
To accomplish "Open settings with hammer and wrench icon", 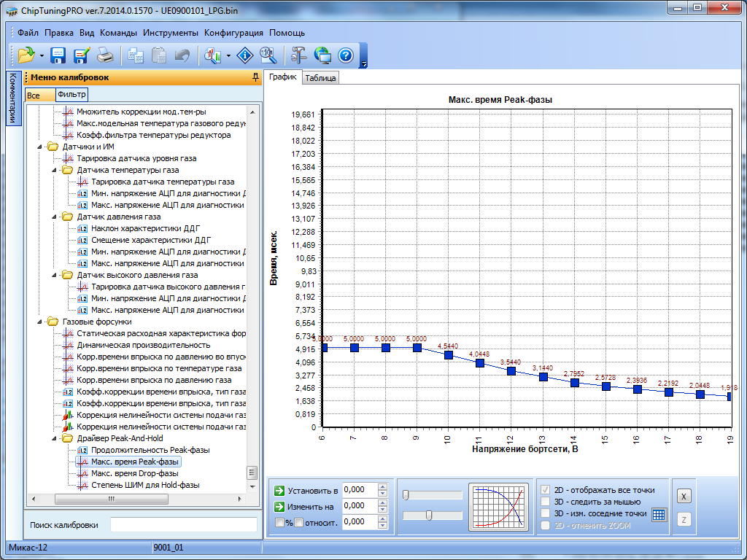I will (298, 55).
